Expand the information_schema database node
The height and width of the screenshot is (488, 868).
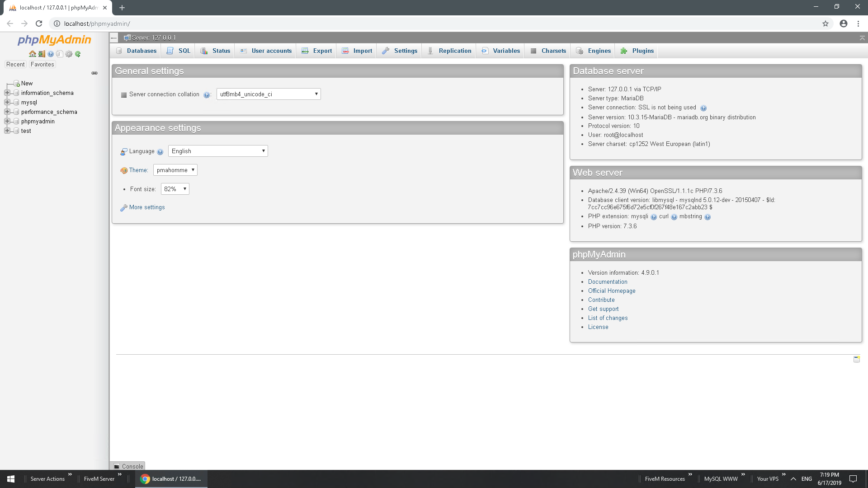tap(7, 93)
